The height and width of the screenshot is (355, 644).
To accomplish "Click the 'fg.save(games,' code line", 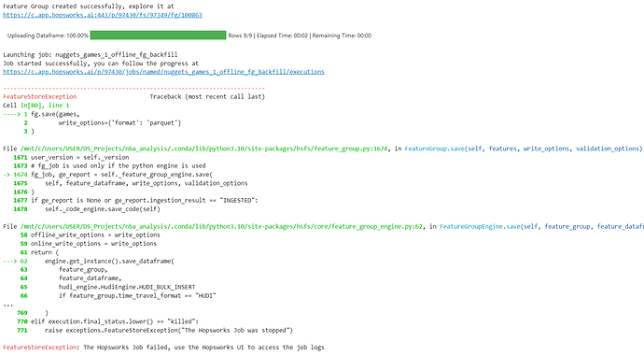I will coord(55,114).
